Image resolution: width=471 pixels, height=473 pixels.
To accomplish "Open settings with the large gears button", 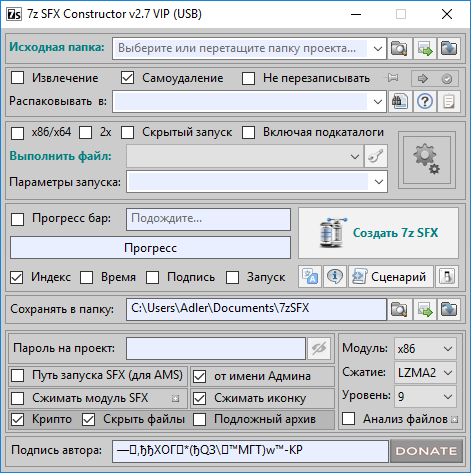I will [x=427, y=160].
